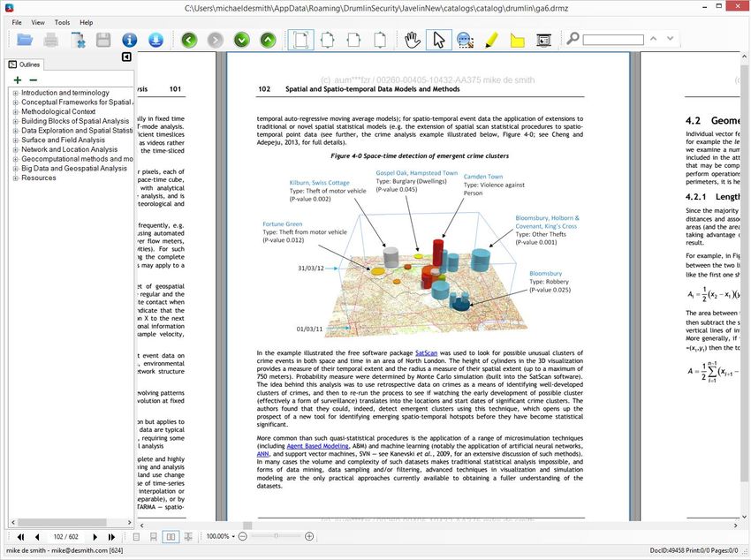Click the green up arrow button
The image size is (751, 560).
pos(268,40)
